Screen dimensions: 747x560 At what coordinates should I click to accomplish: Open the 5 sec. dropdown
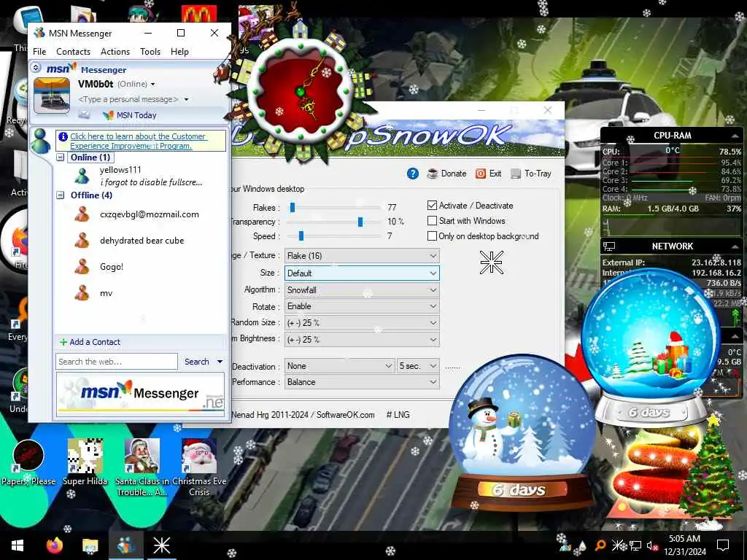point(418,366)
